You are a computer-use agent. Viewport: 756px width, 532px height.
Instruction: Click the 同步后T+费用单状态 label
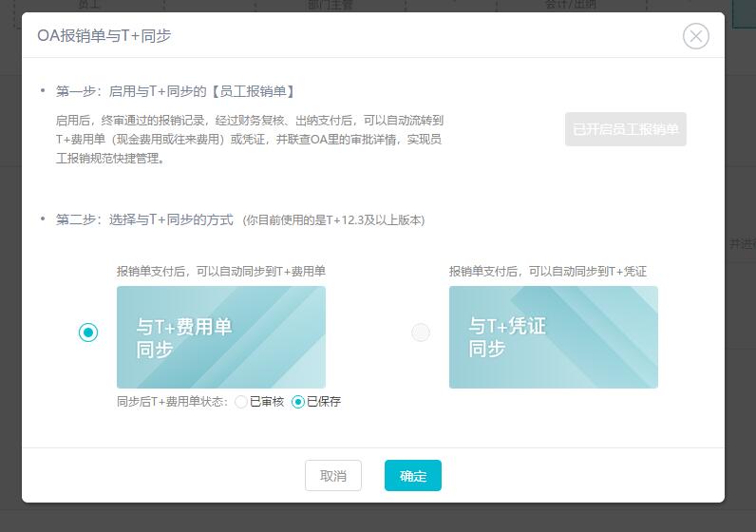click(173, 402)
